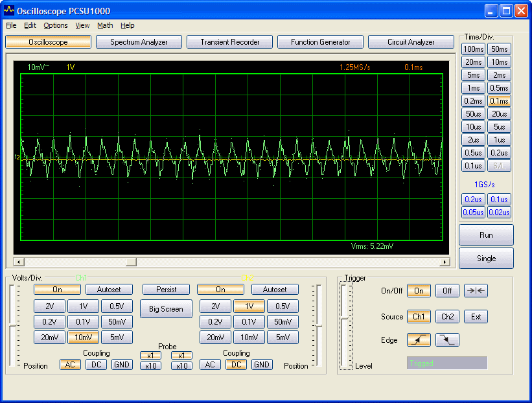Set Ch1 volts per division to 2V
Image resolution: width=532 pixels, height=403 pixels.
coord(49,306)
